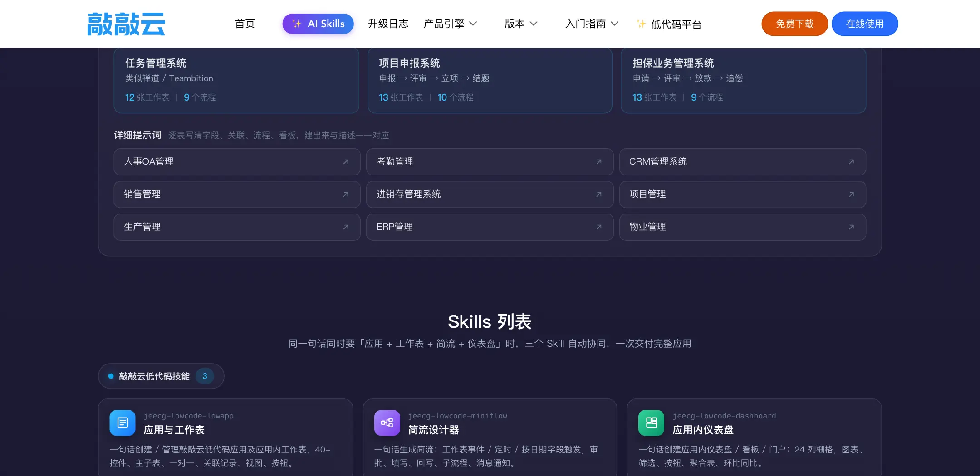980x476 pixels.
Task: Open the 进销存管理系统 prompt
Action: point(490,194)
